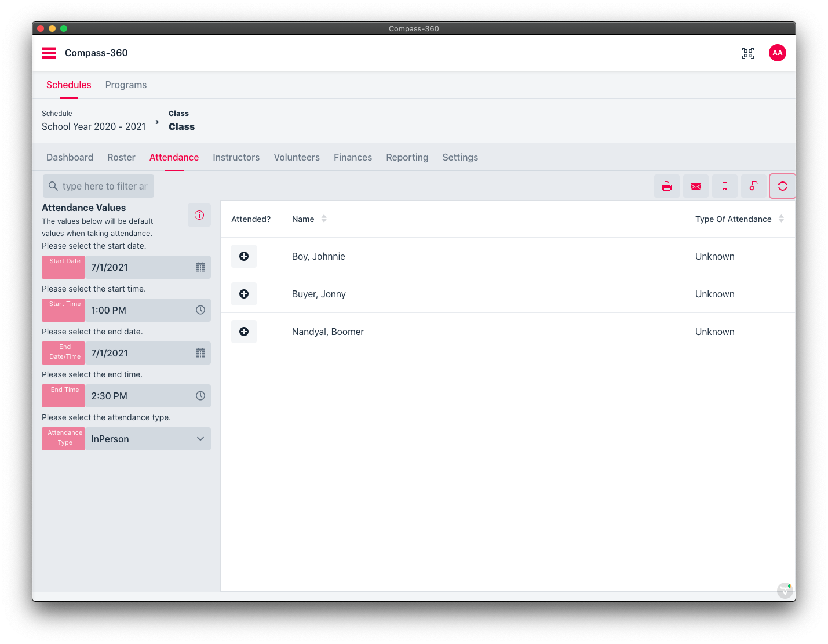The width and height of the screenshot is (828, 644).
Task: Open the hamburger navigation menu
Action: (x=49, y=53)
